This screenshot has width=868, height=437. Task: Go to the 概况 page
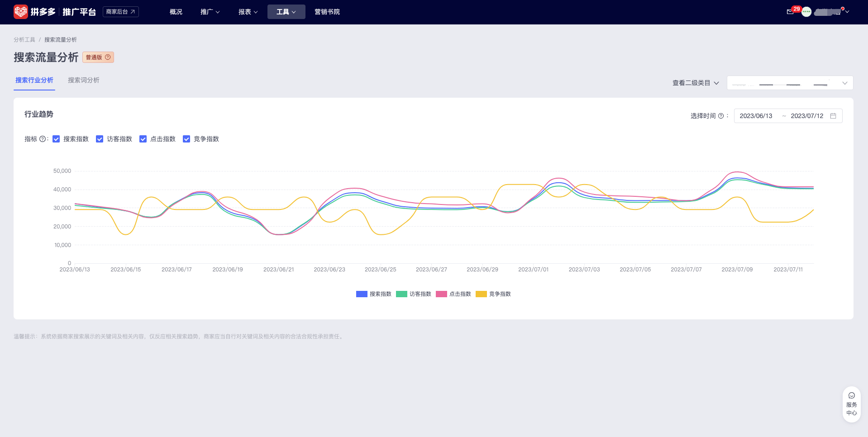click(x=176, y=12)
